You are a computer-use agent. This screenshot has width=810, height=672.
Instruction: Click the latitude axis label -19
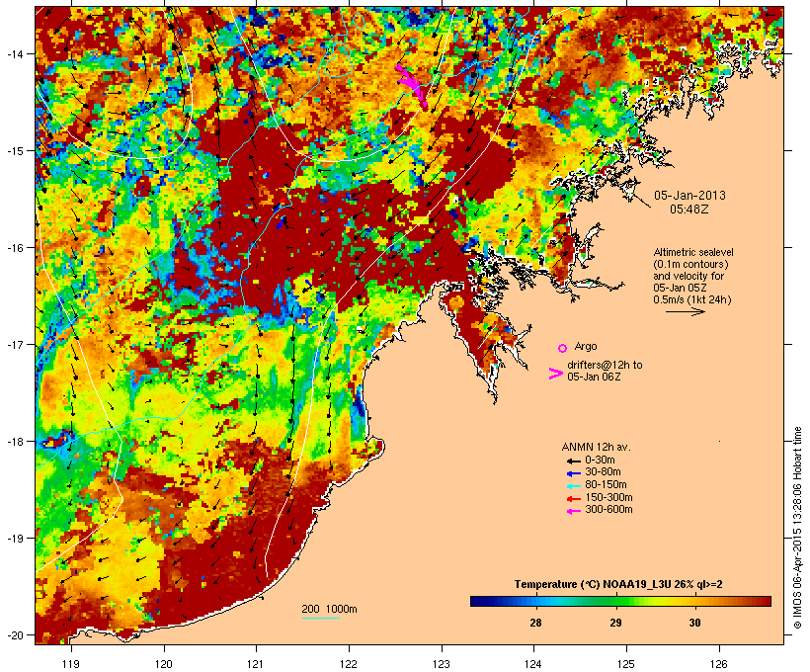(x=14, y=539)
